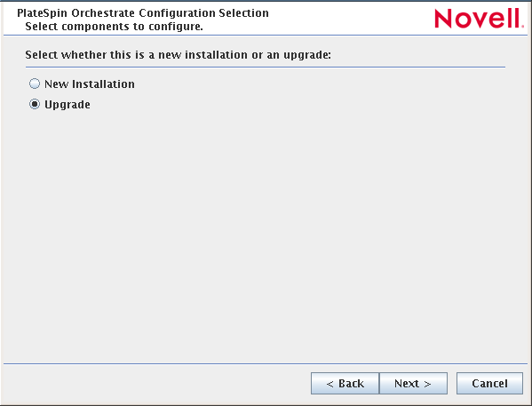Click the blue line under the header banner
The height and width of the screenshot is (406, 532).
point(266,35)
